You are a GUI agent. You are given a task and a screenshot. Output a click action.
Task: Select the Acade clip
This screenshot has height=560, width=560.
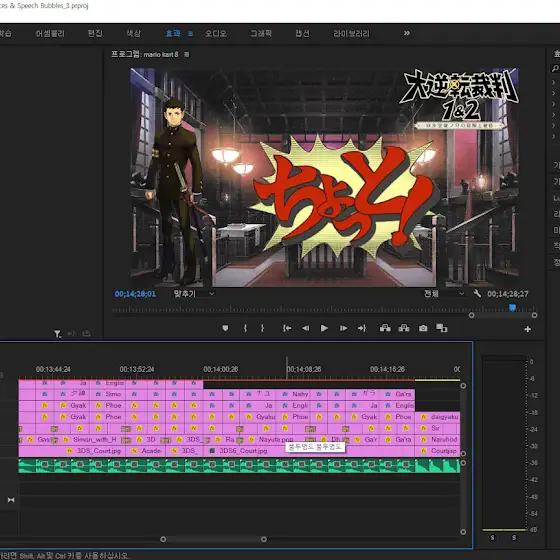tap(146, 451)
